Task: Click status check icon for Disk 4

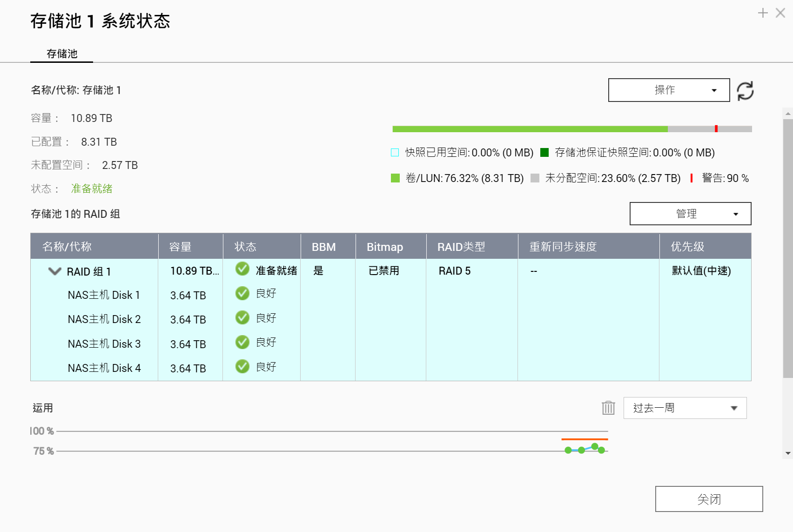Action: [242, 367]
